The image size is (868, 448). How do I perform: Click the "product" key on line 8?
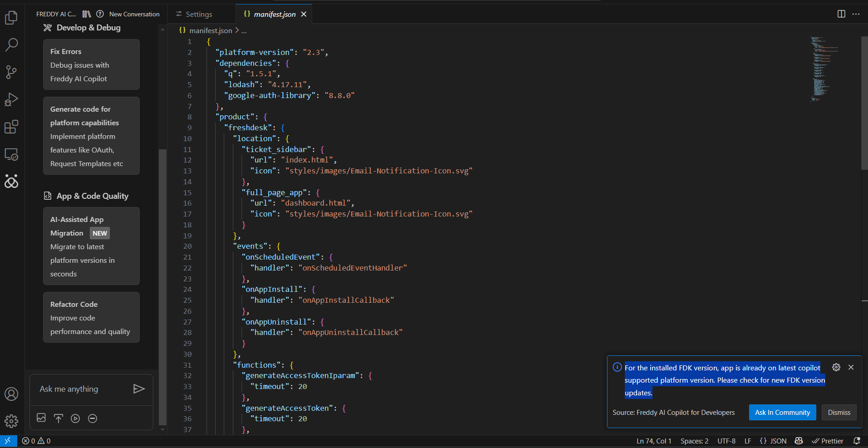pos(235,117)
